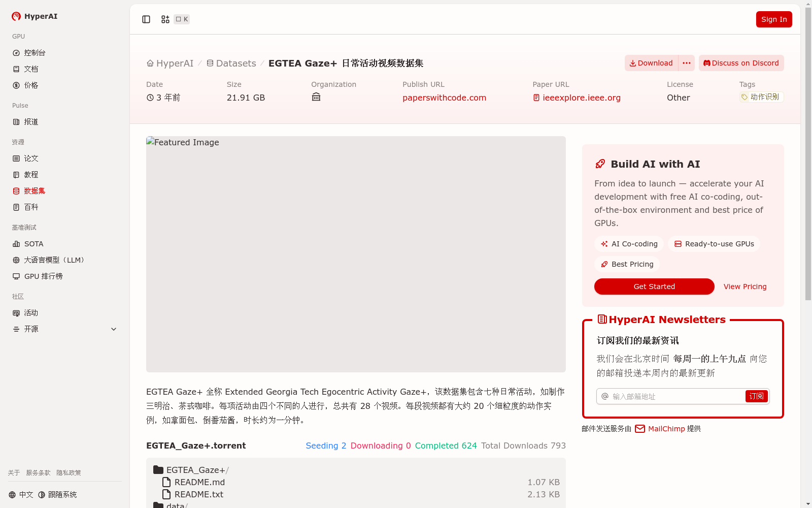Open 跟随系统 theme selector
The image size is (812, 508).
[x=57, y=495]
